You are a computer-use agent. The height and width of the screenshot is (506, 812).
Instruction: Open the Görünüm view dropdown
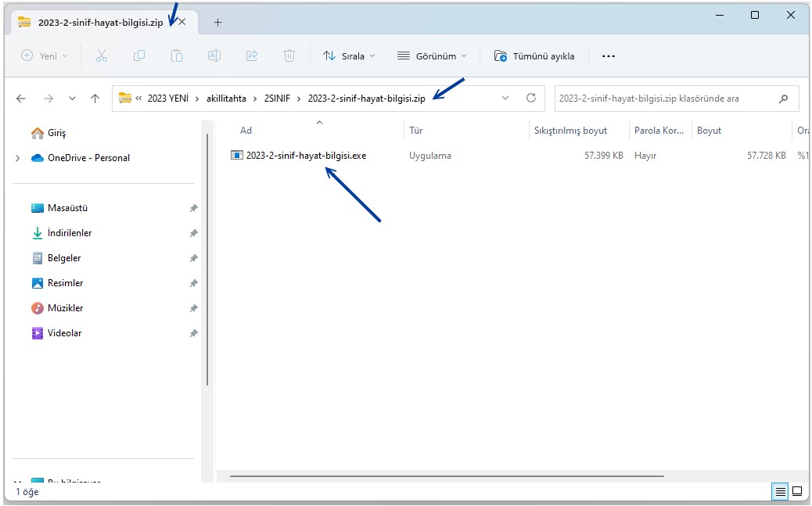(x=432, y=56)
